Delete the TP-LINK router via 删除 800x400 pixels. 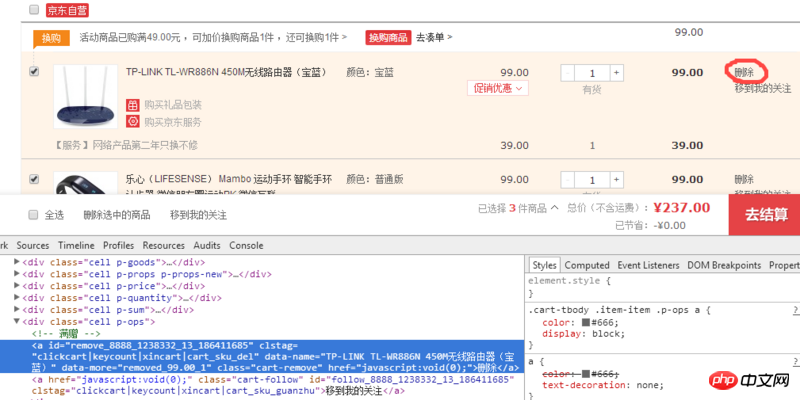pyautogui.click(x=744, y=72)
